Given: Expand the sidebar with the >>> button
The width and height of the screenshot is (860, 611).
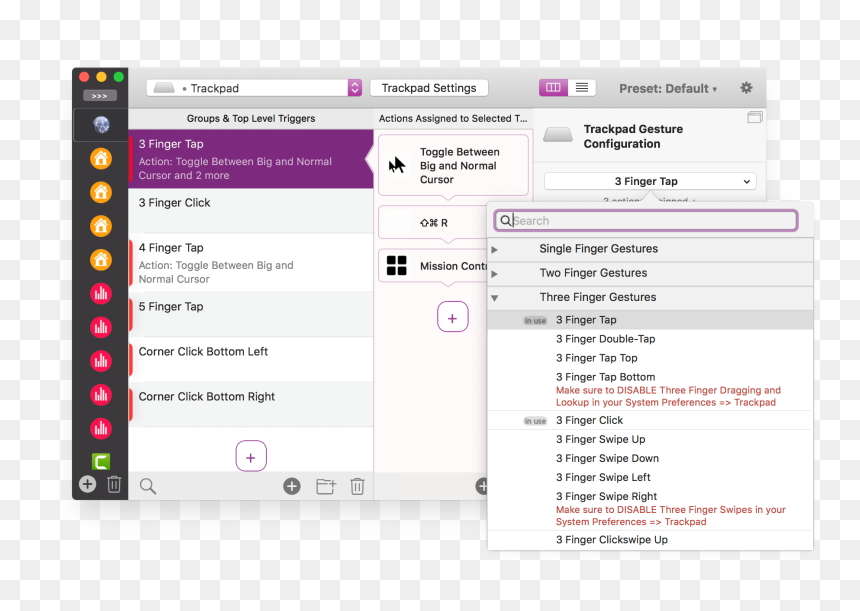Looking at the screenshot, I should [x=100, y=96].
